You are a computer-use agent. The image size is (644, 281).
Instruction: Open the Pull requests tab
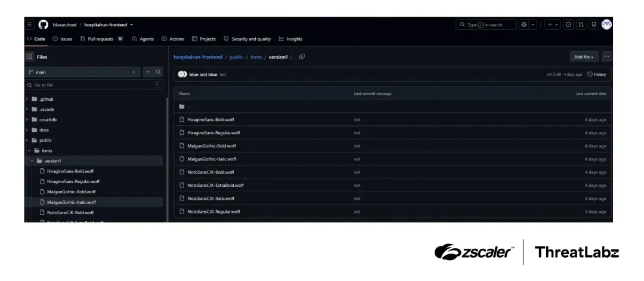[x=101, y=39]
